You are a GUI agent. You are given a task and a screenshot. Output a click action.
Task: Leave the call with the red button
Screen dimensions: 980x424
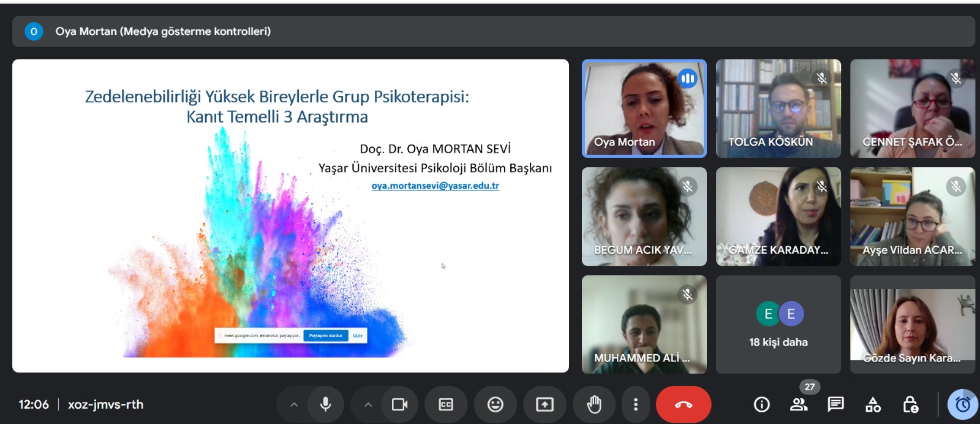tap(683, 404)
